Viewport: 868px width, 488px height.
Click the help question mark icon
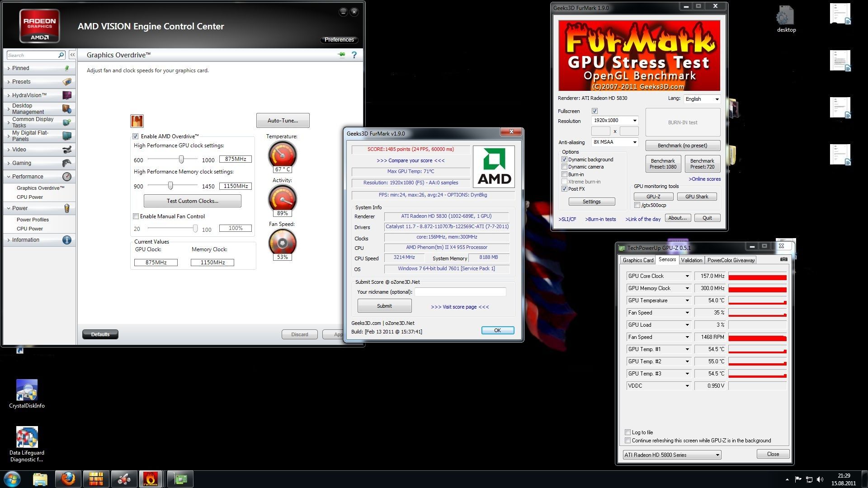coord(354,55)
